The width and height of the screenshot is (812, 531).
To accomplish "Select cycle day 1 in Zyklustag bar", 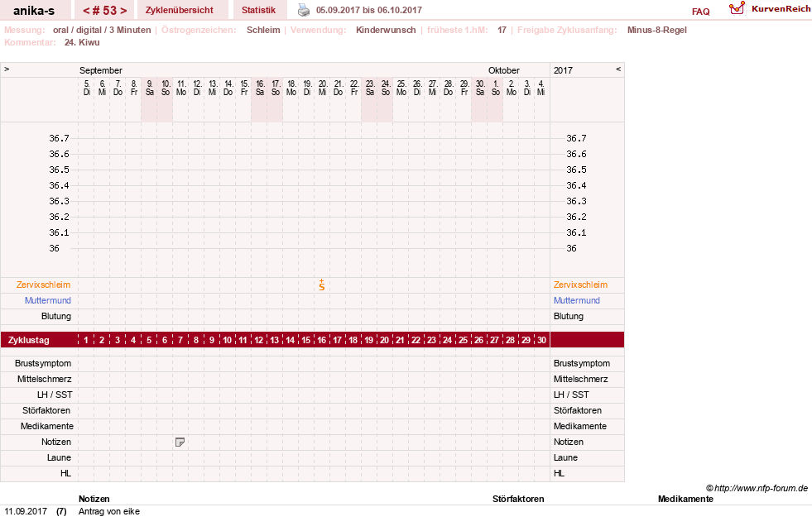I will point(86,340).
